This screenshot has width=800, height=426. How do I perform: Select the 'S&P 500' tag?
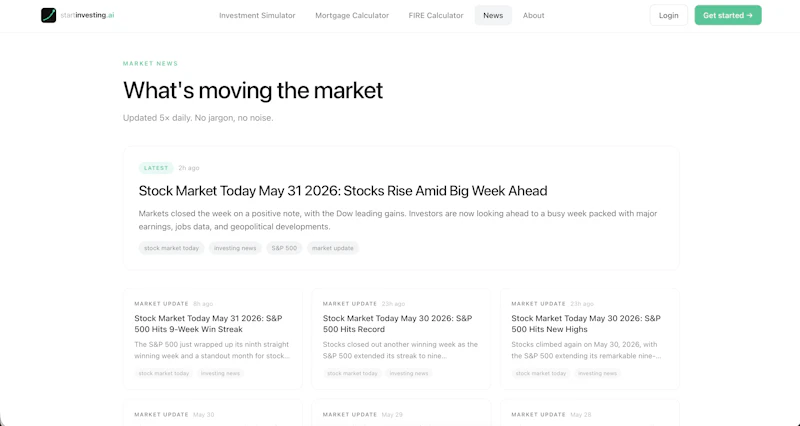click(284, 248)
